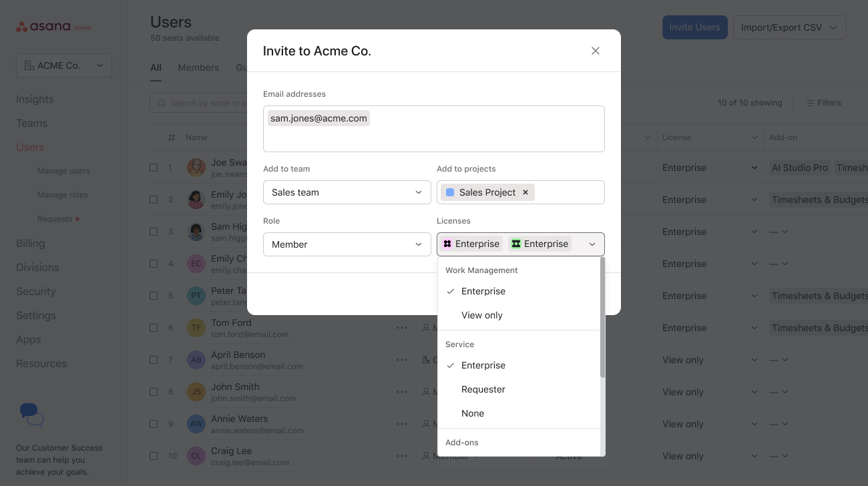Remove Sales Project with its x icon
The image size is (868, 486).
click(x=525, y=192)
